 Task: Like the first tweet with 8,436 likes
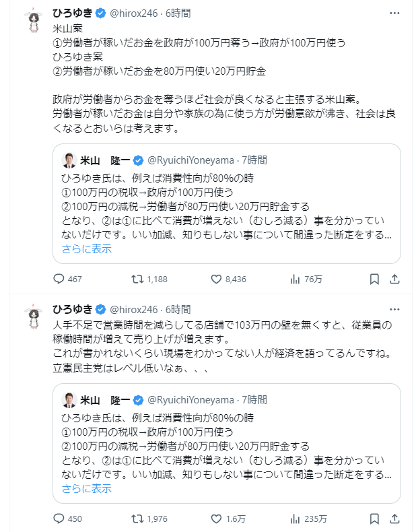pos(216,279)
